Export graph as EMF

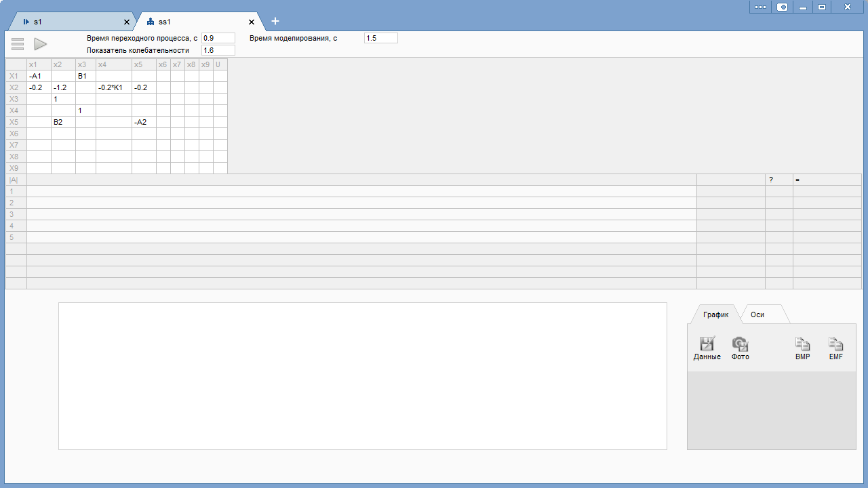[x=836, y=348]
